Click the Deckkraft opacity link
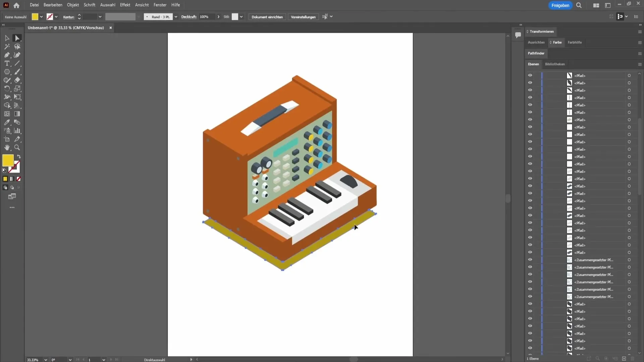Image resolution: width=644 pixels, height=362 pixels. 189,17
